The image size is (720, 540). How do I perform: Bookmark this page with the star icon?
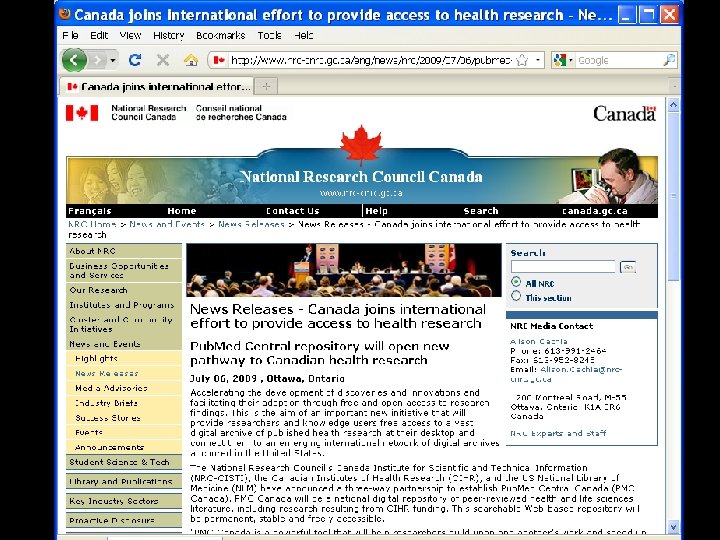click(x=522, y=60)
